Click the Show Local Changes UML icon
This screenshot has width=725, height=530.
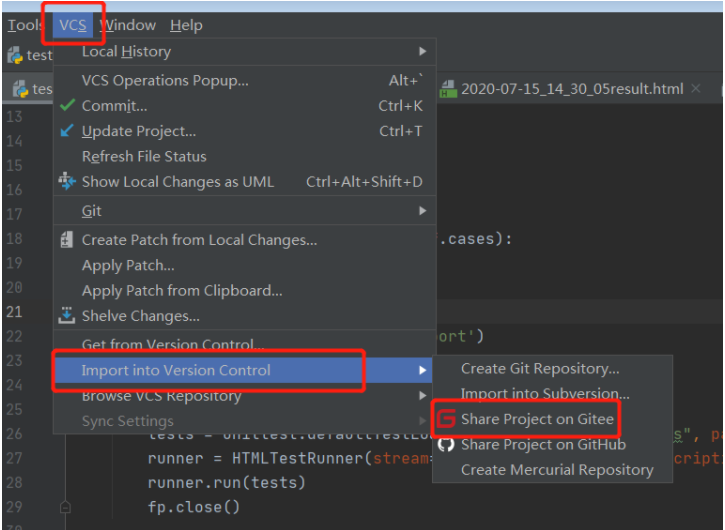coord(67,181)
